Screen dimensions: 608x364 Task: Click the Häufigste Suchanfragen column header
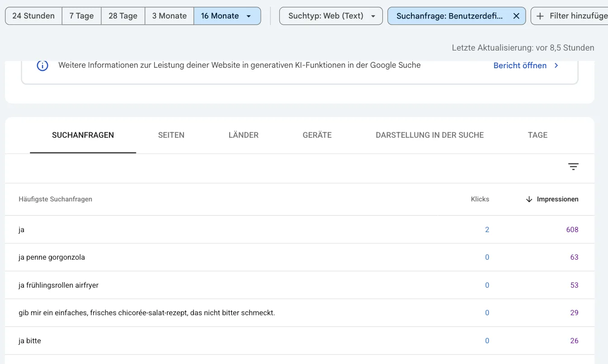56,199
